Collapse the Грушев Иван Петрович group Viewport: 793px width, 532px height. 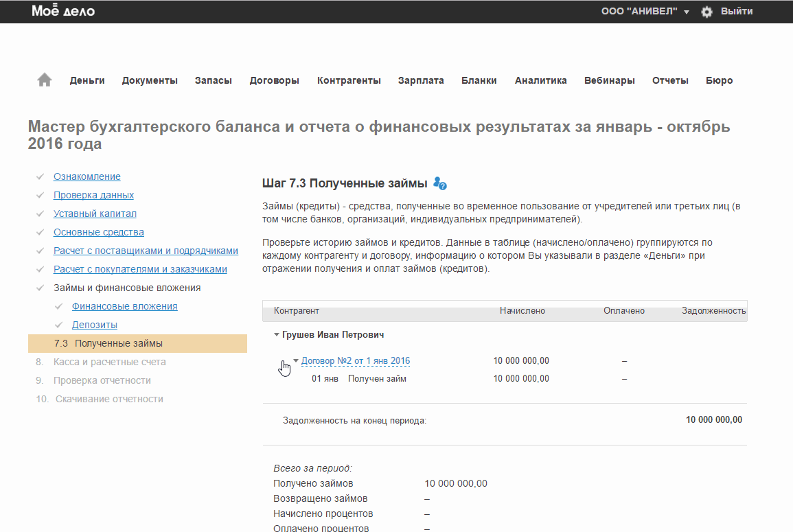point(277,334)
